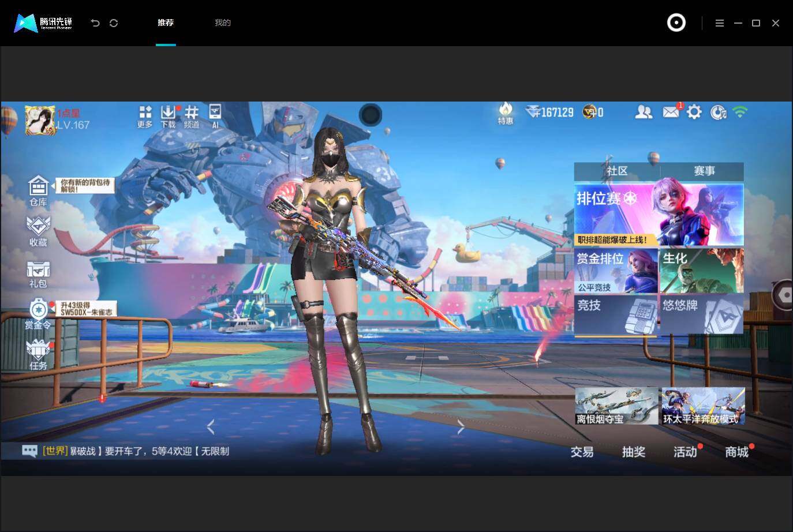Click the circular record icon in the title bar
The width and height of the screenshot is (793, 532).
(x=676, y=23)
